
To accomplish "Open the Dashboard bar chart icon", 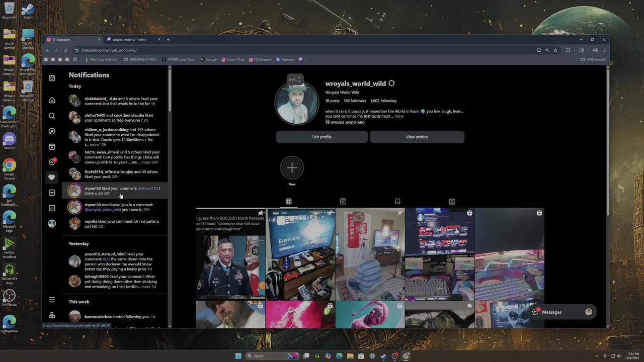I will coord(52,208).
